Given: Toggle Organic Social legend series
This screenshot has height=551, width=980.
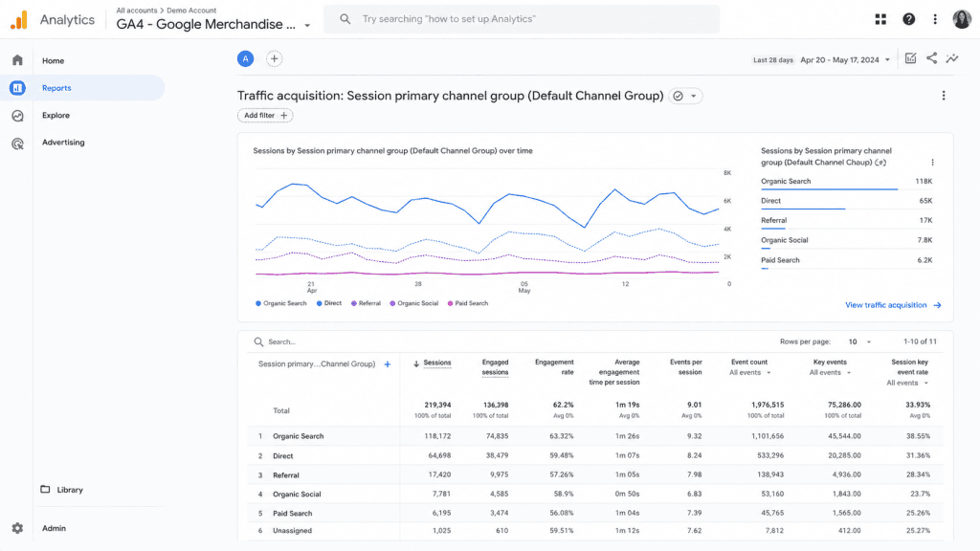Looking at the screenshot, I should pyautogui.click(x=413, y=303).
